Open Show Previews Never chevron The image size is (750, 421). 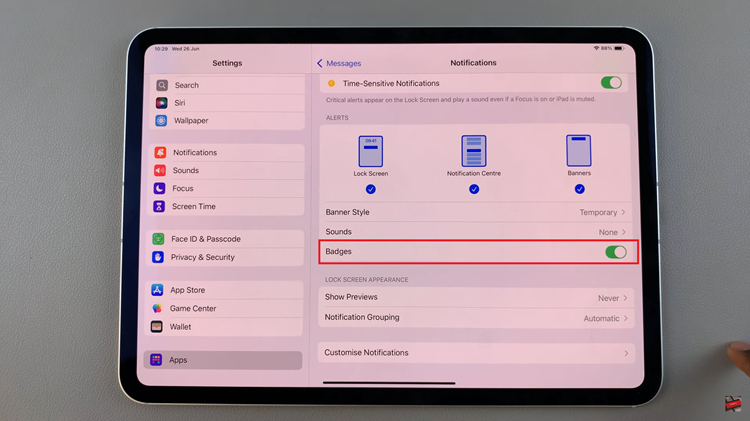pos(625,298)
